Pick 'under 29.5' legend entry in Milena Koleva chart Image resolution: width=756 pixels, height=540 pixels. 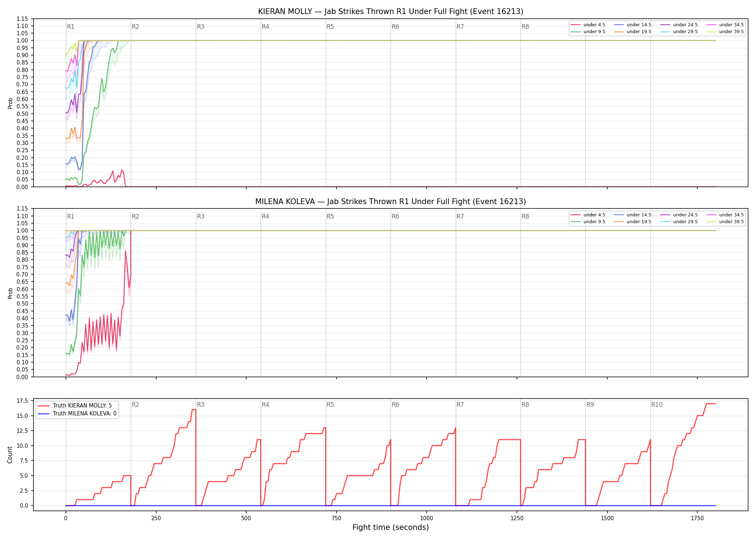click(679, 222)
